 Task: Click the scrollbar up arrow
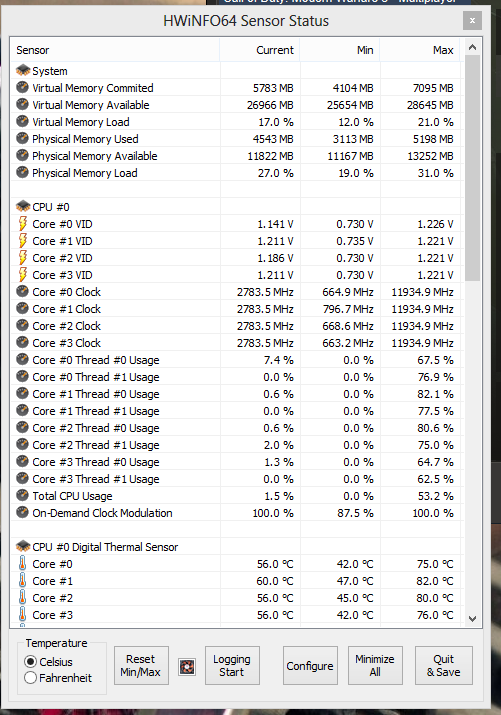pos(472,47)
